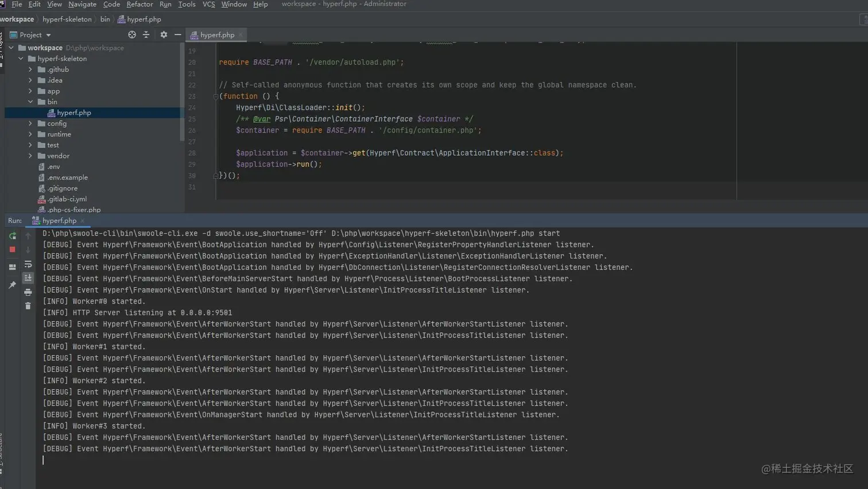868x489 pixels.
Task: Open the Window menu
Action: pos(234,4)
